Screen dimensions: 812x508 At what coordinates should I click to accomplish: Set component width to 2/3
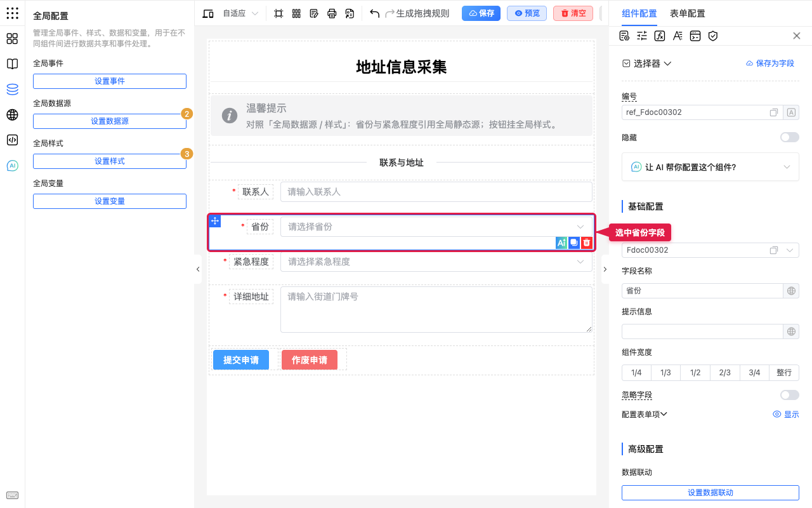click(725, 373)
